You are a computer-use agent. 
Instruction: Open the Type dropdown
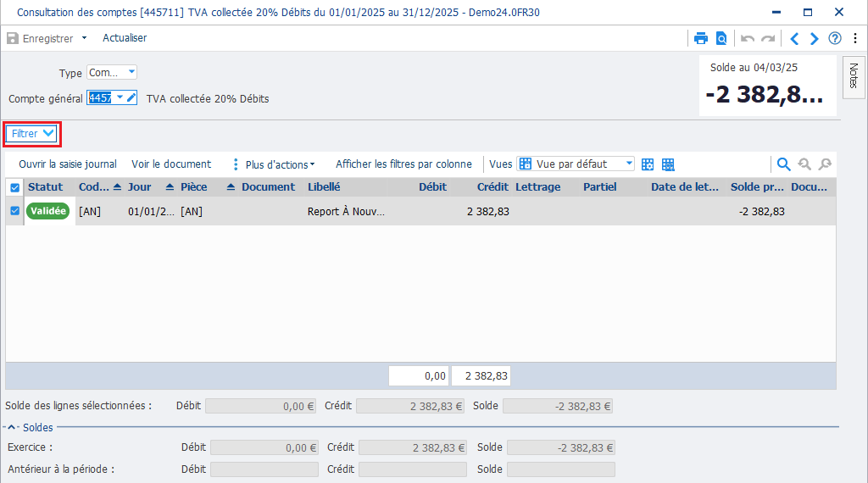pyautogui.click(x=131, y=73)
